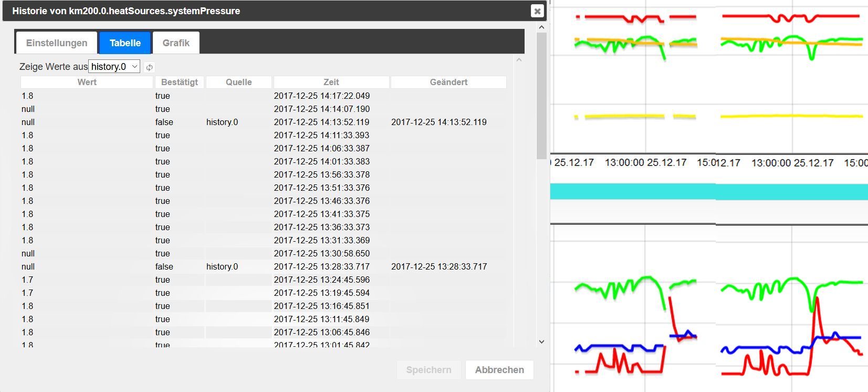Screen dimensions: 868x392
Task: Refresh table using icon beside history.0 dropdown
Action: (149, 67)
